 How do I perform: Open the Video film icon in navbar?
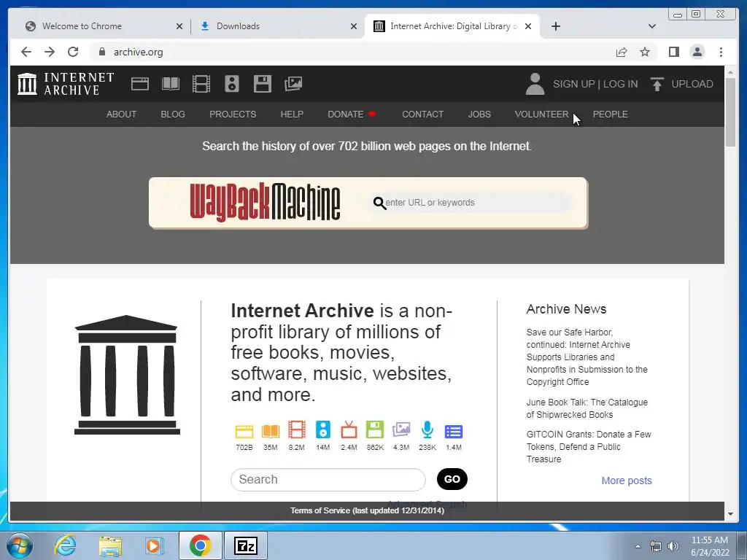[201, 84]
